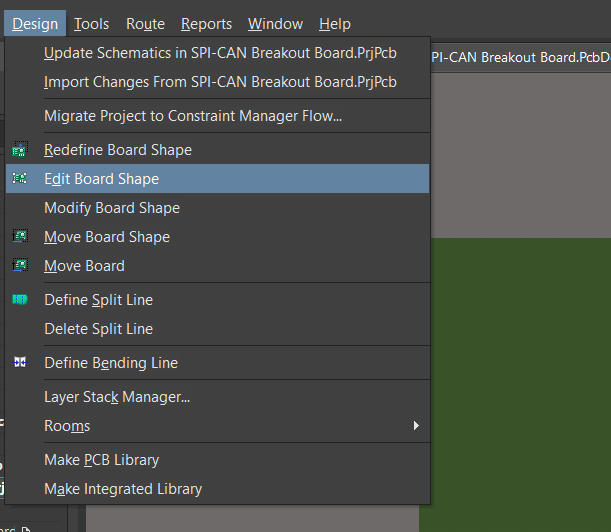Click the Define Split Line icon
The width and height of the screenshot is (611, 532).
[20, 299]
